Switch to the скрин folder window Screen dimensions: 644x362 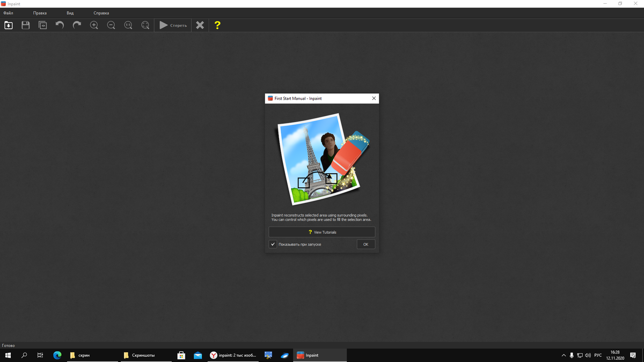92,355
